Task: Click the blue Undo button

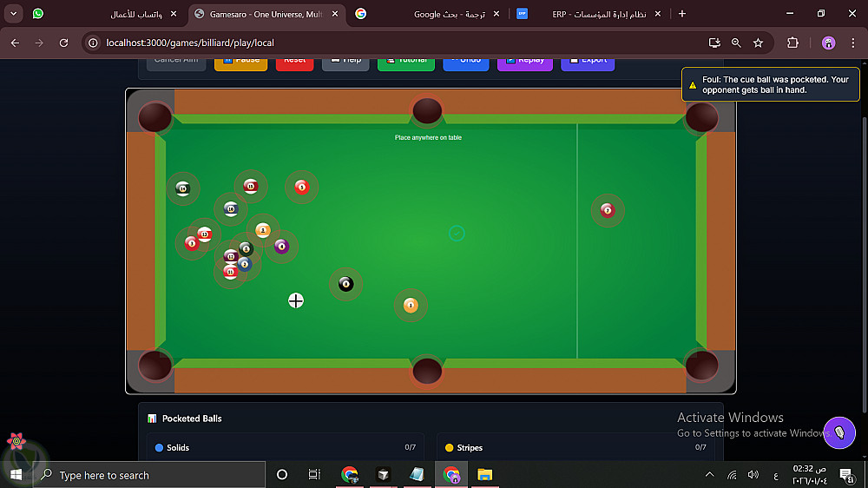Action: pos(466,63)
